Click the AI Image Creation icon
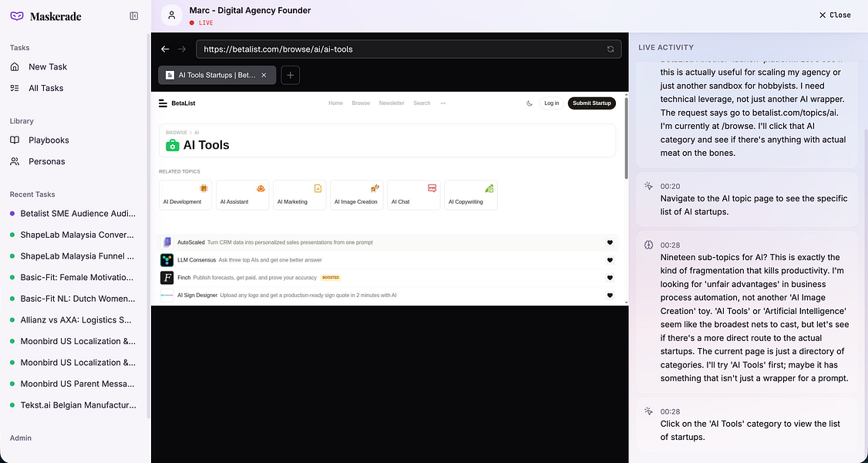Viewport: 868px width, 463px height. 375,188
